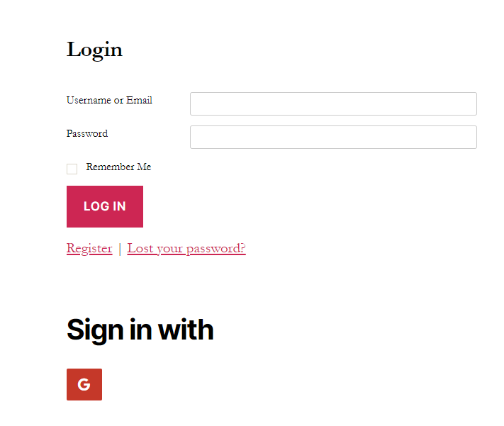Click the vertical separator between the links
The width and height of the screenshot is (504, 426).
[x=120, y=250]
